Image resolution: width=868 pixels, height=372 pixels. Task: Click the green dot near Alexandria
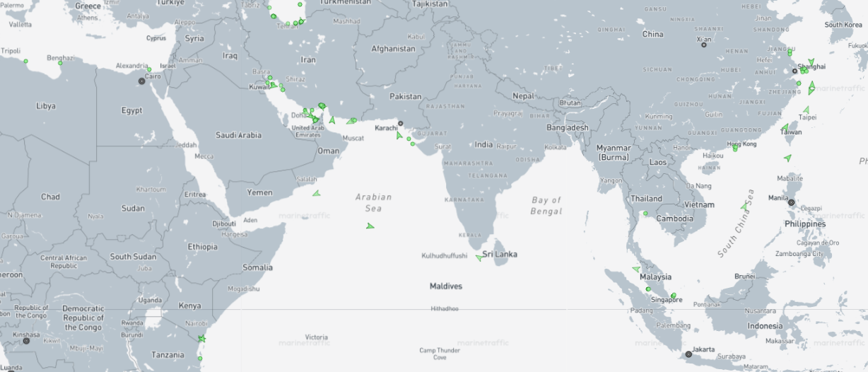149,69
